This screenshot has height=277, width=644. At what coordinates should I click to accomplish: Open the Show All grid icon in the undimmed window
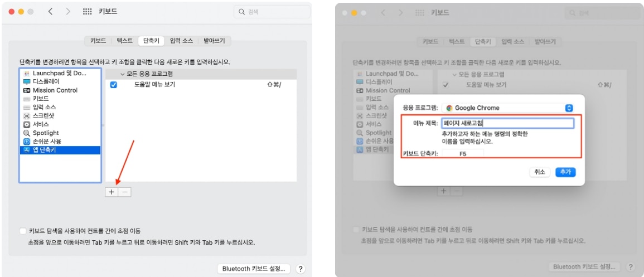(x=88, y=12)
